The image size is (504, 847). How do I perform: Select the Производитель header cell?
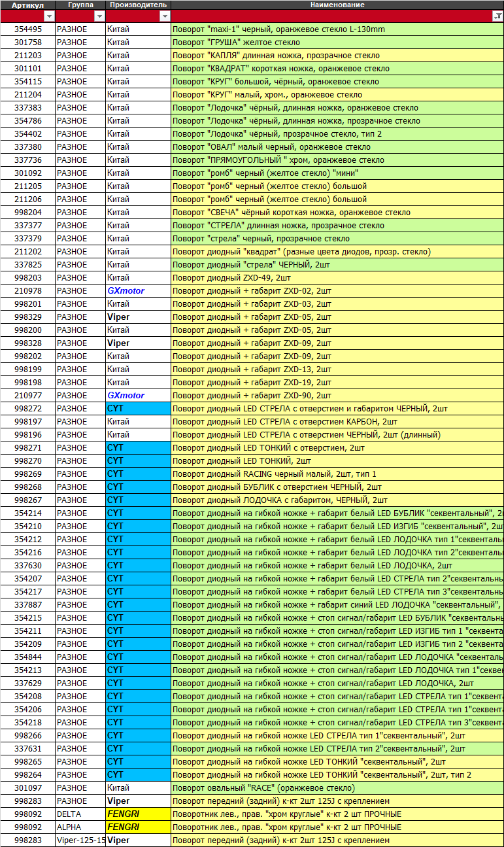tap(138, 5)
